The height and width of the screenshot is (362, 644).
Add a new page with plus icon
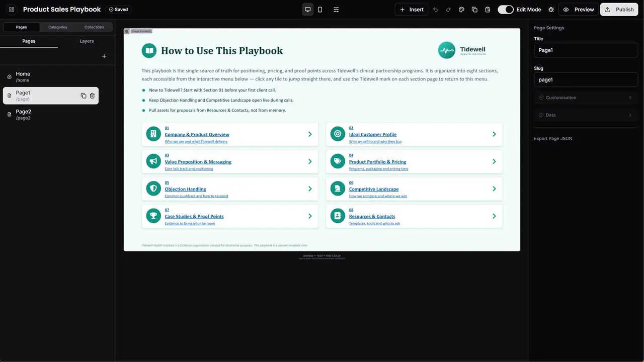click(x=104, y=56)
